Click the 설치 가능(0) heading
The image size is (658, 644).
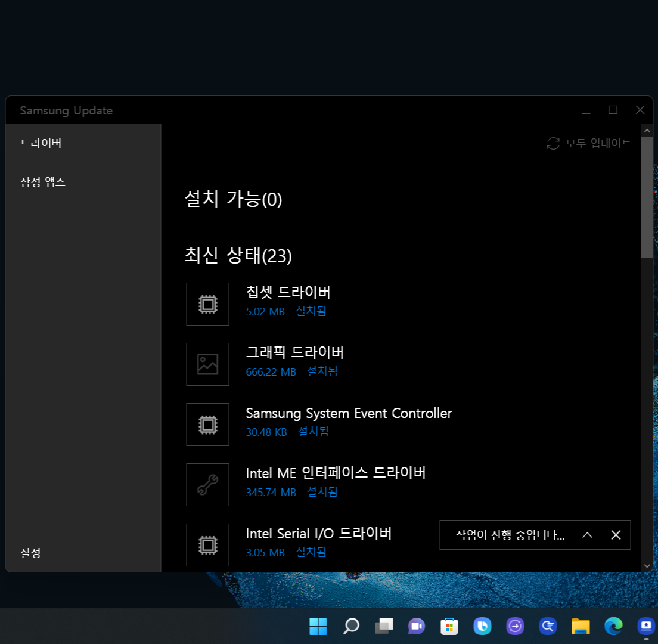[233, 199]
